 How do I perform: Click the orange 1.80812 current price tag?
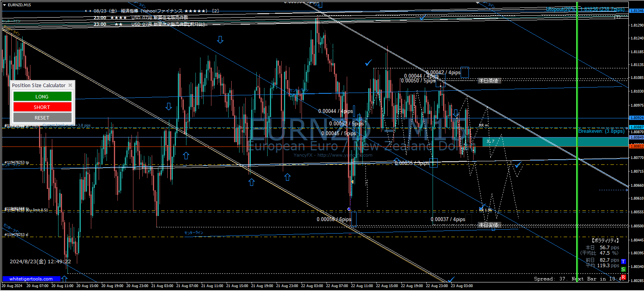[x=636, y=146]
